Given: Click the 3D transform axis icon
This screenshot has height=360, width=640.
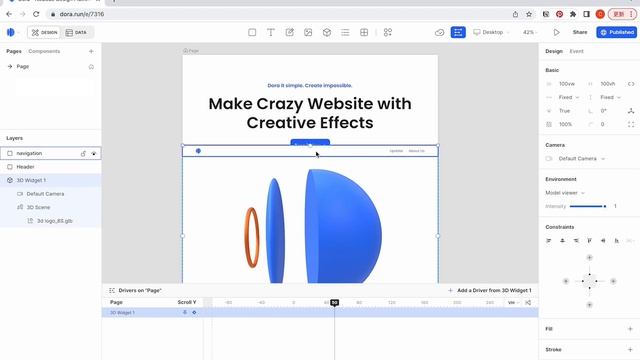Looking at the screenshot, I should pos(631,111).
